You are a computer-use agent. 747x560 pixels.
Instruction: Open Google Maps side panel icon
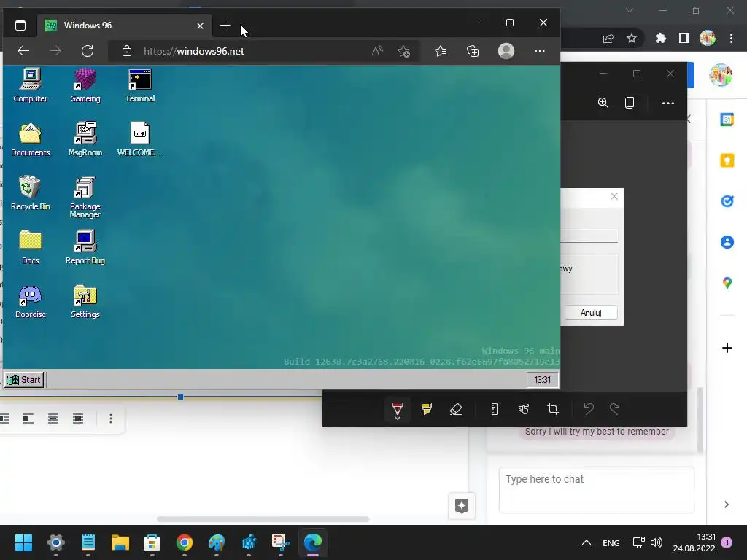point(727,283)
